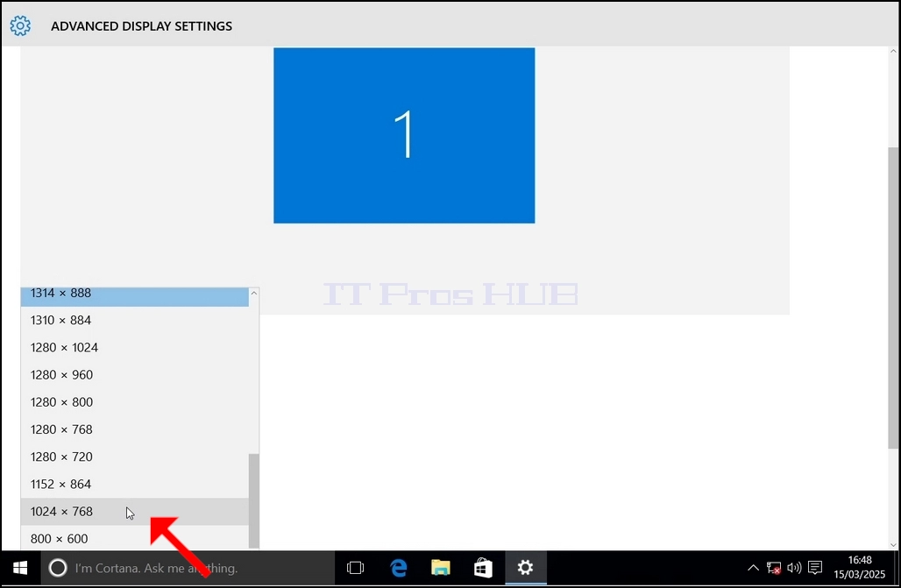Open the clock and date flyout
The image size is (901, 588).
[x=860, y=567]
